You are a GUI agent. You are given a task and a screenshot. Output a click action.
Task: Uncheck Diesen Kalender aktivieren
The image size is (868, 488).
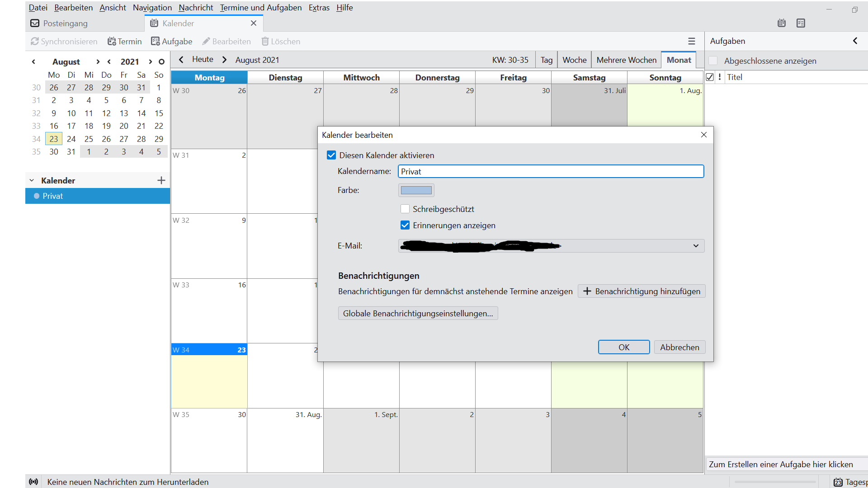331,155
